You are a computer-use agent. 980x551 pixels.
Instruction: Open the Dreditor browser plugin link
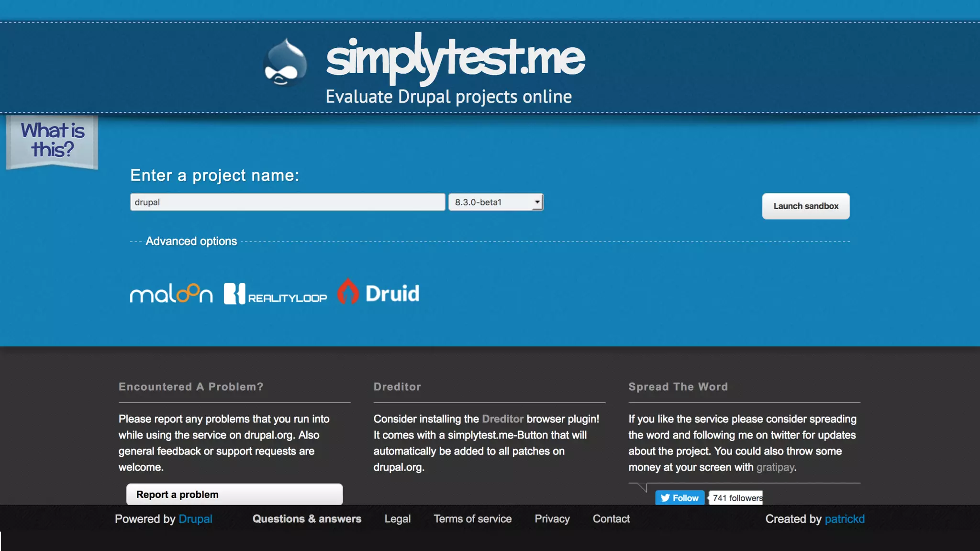pos(502,419)
